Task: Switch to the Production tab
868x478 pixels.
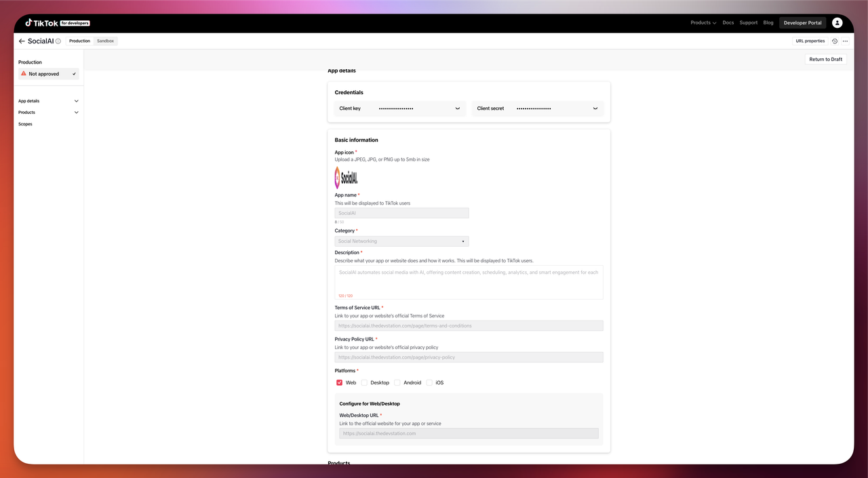Action: coord(79,41)
